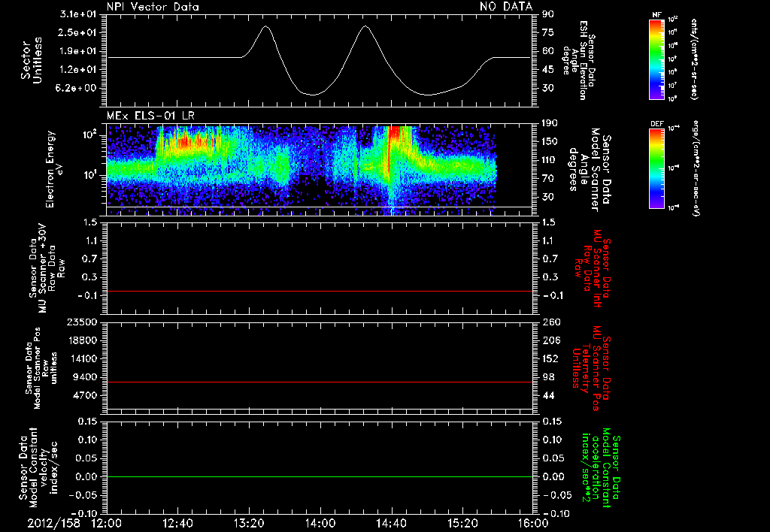Click the 'Sector Unitless' axis label
770x532 pixels.
(32, 60)
